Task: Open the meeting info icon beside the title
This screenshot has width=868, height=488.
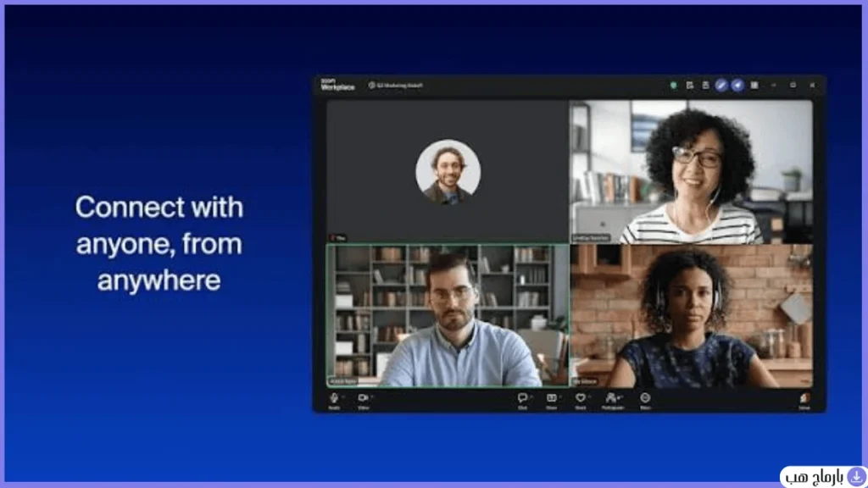Action: (371, 86)
